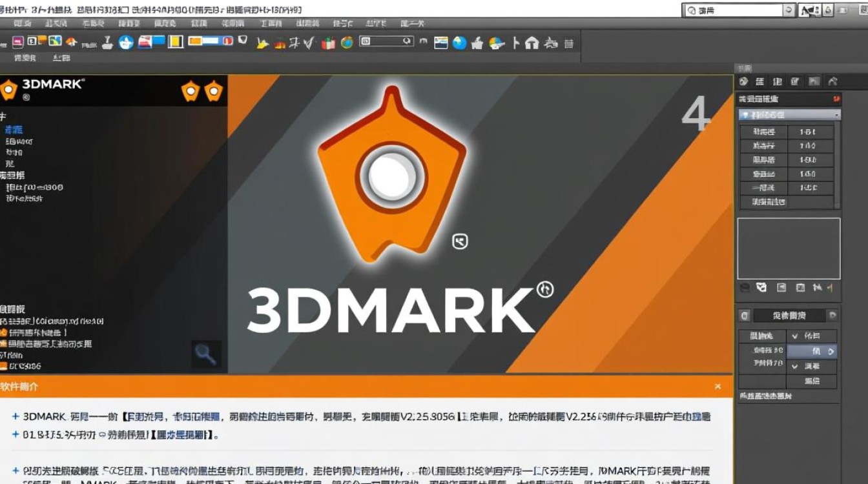Dismiss the orange notice banner with its X
The height and width of the screenshot is (484, 868).
pyautogui.click(x=718, y=387)
